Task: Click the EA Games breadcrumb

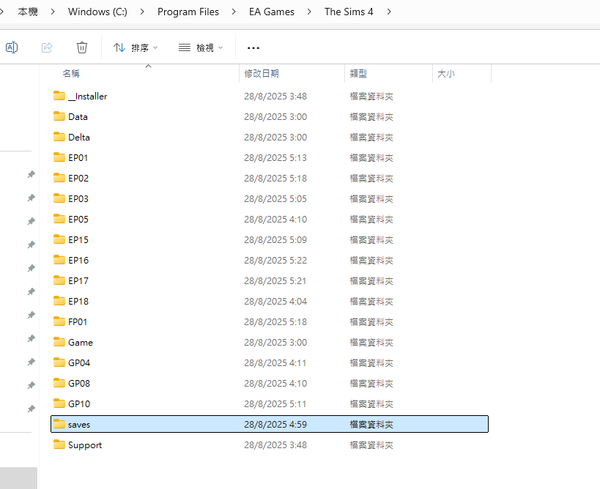Action: pos(272,12)
